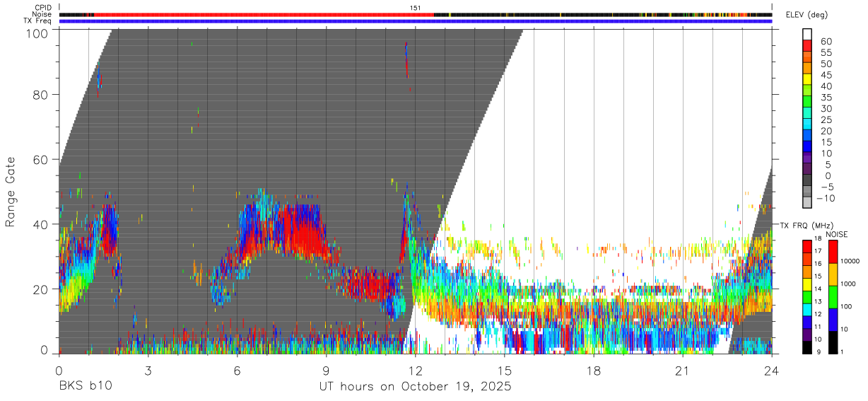Click the 9 tick on the UT hours axis
Screen dimensions: 868x401
coord(326,371)
